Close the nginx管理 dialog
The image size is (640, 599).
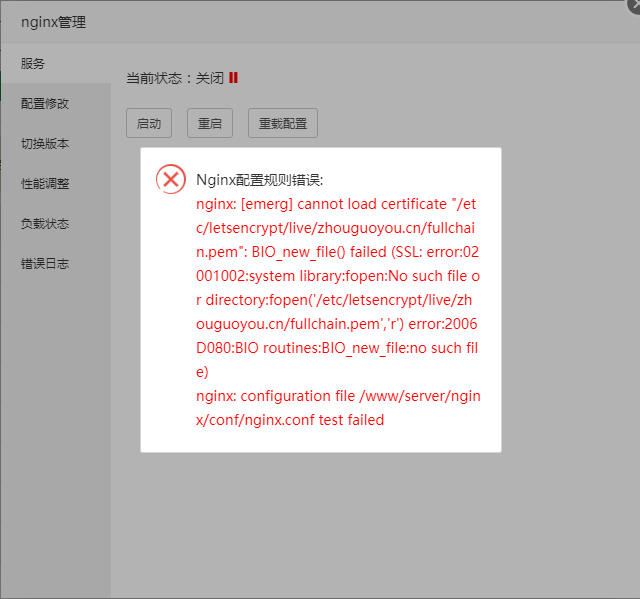point(634,5)
